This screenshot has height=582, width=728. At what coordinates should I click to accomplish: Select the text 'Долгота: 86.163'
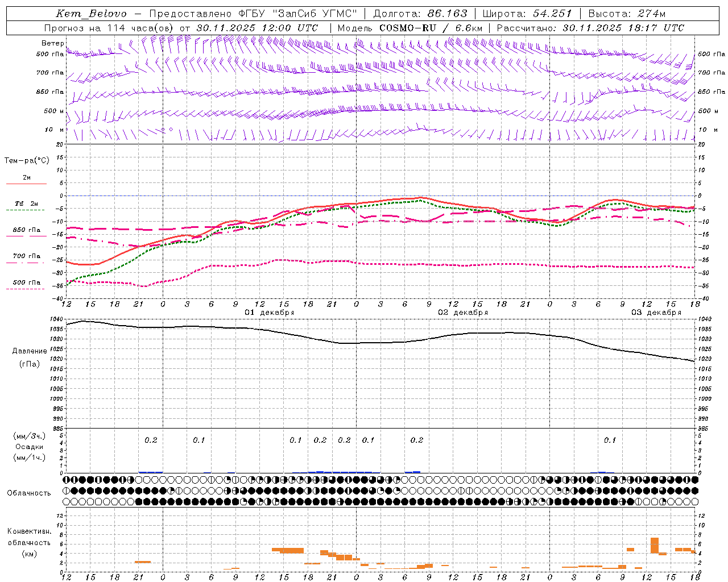(420, 14)
